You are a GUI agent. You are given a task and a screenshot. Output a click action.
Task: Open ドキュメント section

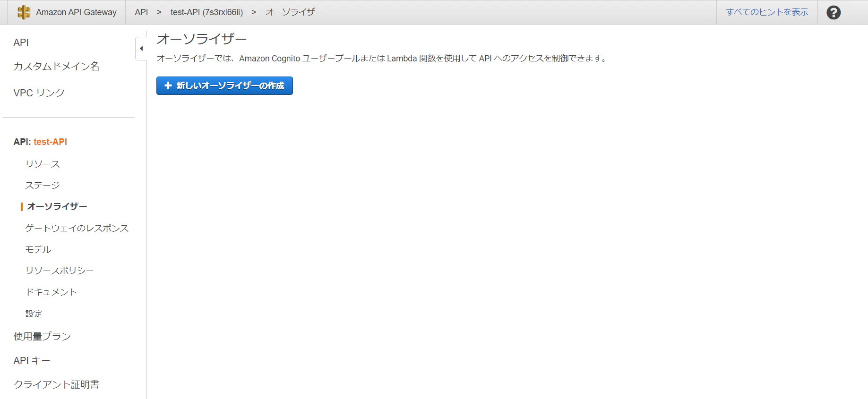[51, 292]
